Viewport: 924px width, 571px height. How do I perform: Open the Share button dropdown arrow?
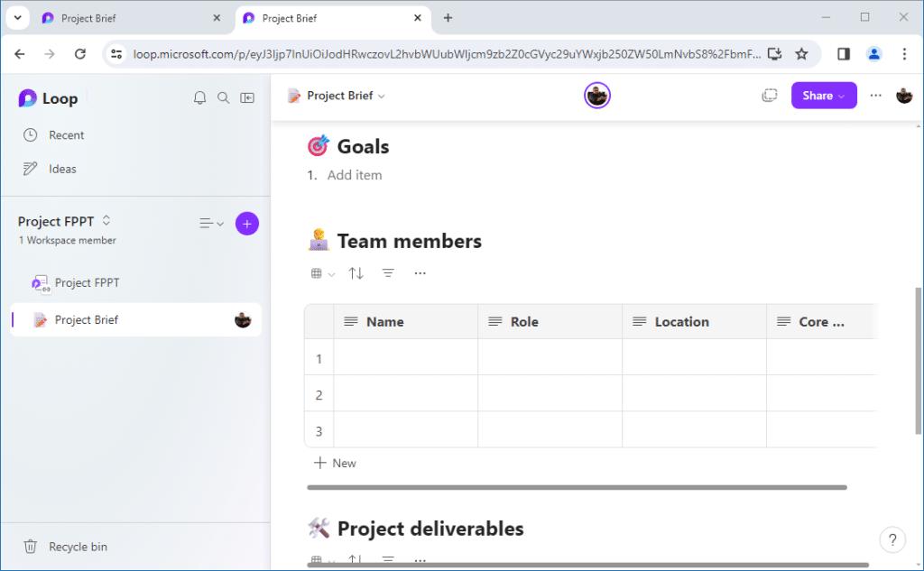click(841, 95)
